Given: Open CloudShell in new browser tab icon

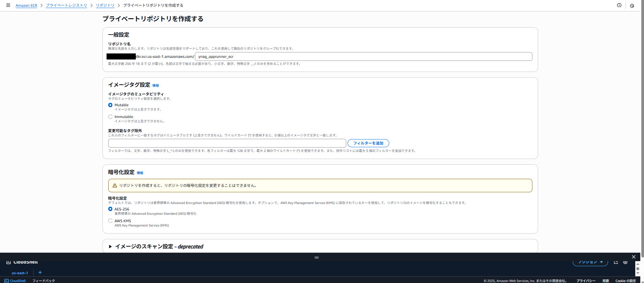Looking at the screenshot, I should (x=616, y=262).
